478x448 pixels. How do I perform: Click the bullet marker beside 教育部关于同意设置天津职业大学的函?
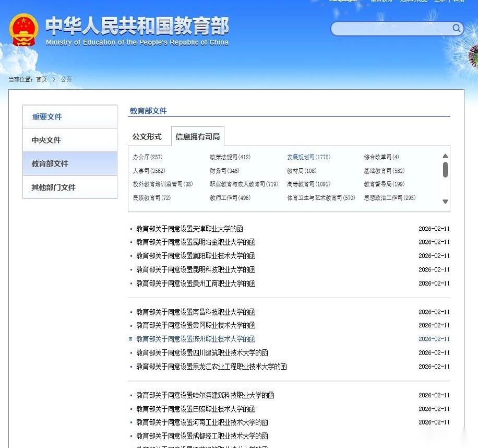tap(130, 229)
